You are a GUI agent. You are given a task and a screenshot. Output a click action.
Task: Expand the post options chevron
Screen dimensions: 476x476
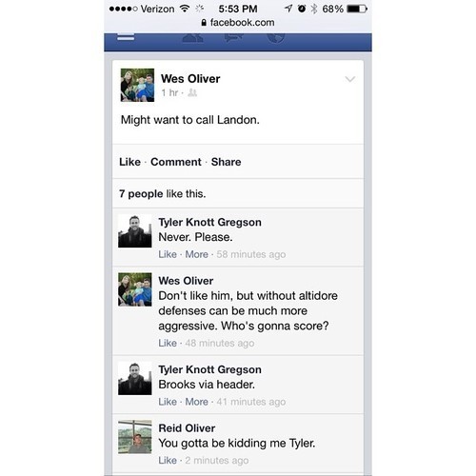350,79
